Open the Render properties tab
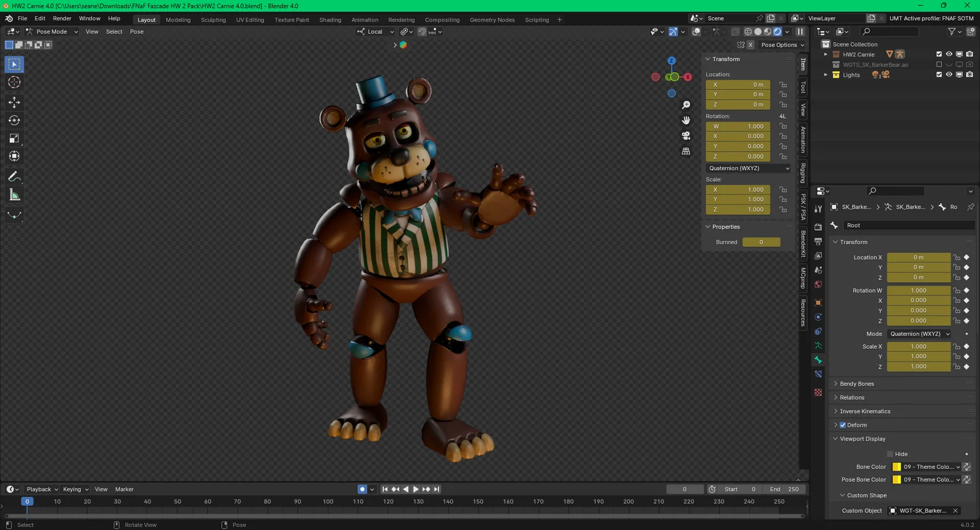The image size is (980, 530). pyautogui.click(x=818, y=227)
